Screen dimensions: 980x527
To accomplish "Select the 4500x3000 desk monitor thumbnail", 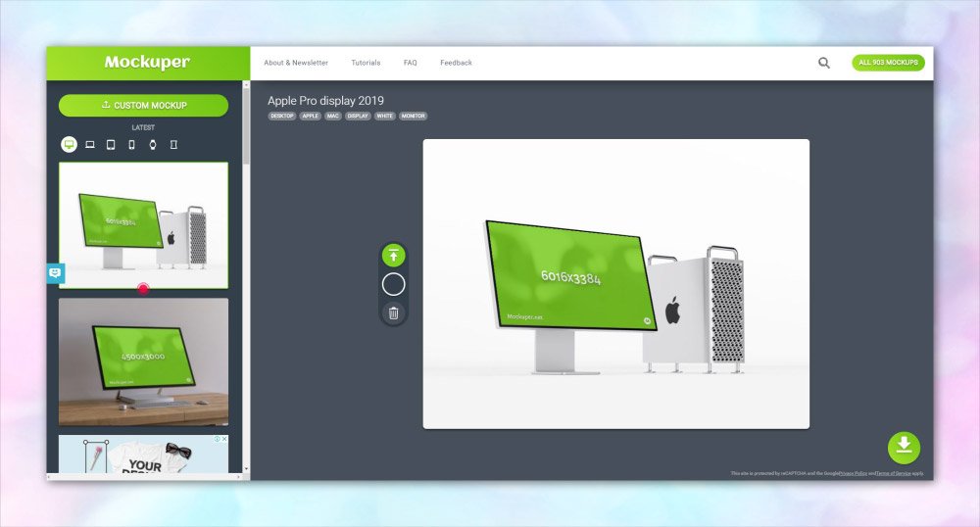I will point(144,361).
